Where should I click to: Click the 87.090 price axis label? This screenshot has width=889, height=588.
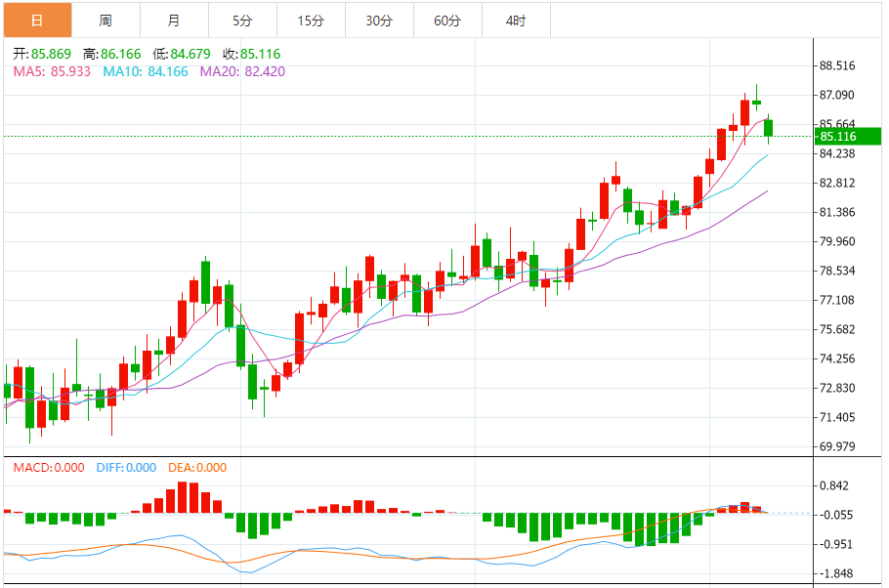837,96
